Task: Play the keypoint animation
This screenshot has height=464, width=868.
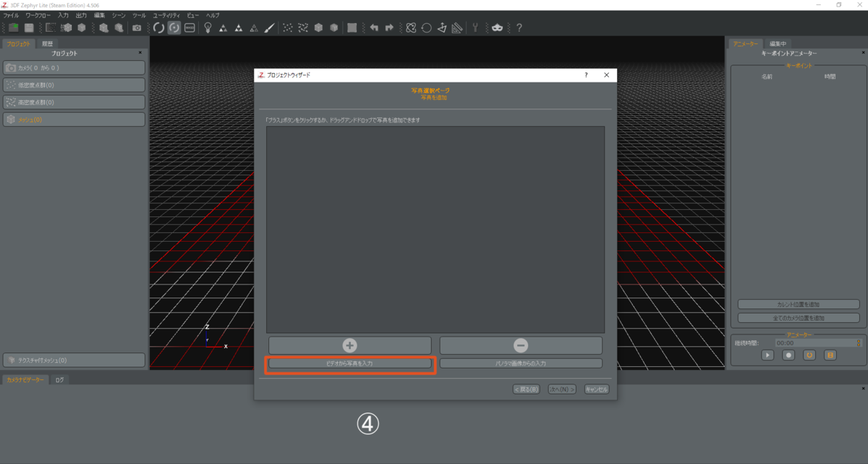Action: tap(767, 355)
